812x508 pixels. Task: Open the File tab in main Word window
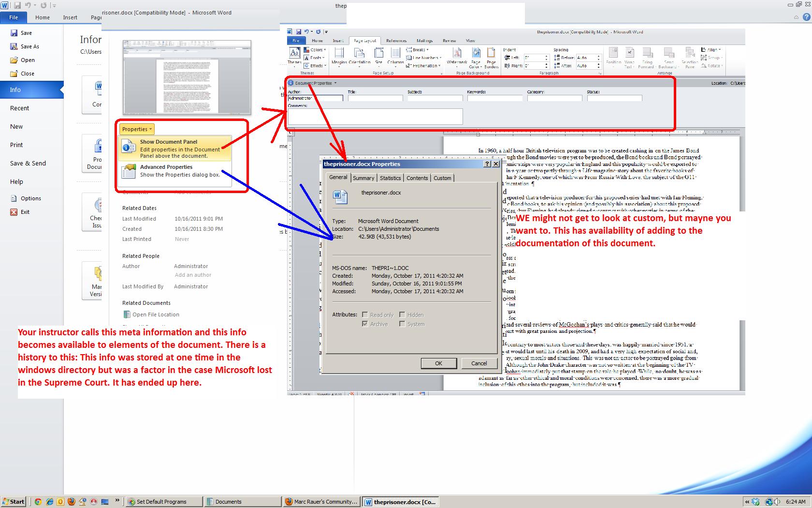[x=14, y=17]
